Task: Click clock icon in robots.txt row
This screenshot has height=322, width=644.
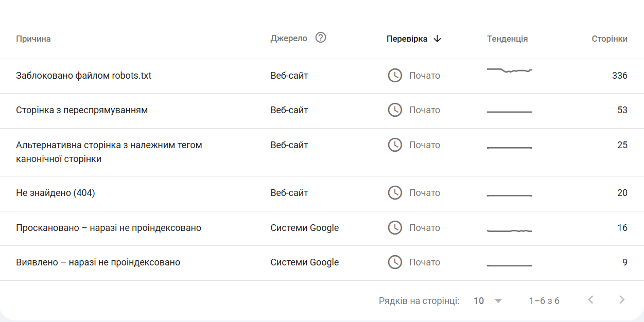Action: coord(395,76)
